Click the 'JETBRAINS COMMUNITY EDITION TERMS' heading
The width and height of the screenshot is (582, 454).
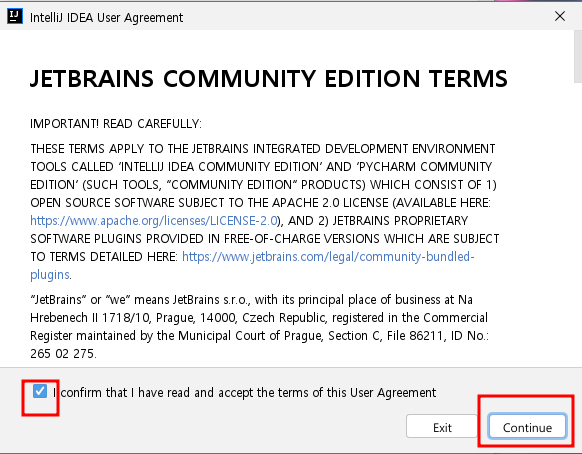[268, 79]
